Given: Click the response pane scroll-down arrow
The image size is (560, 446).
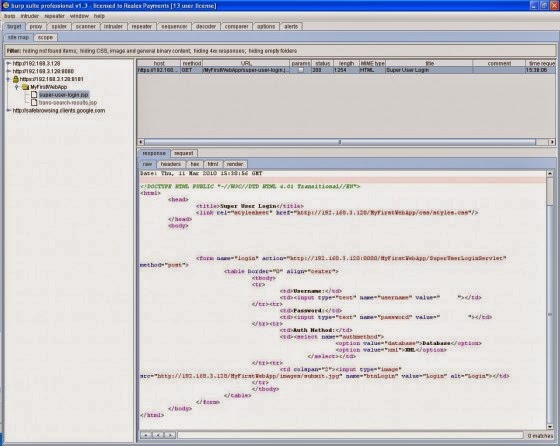Looking at the screenshot, I should (x=550, y=426).
